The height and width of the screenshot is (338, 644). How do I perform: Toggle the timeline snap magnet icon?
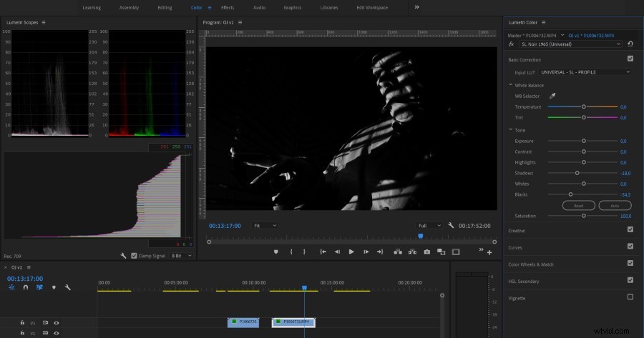(26, 287)
